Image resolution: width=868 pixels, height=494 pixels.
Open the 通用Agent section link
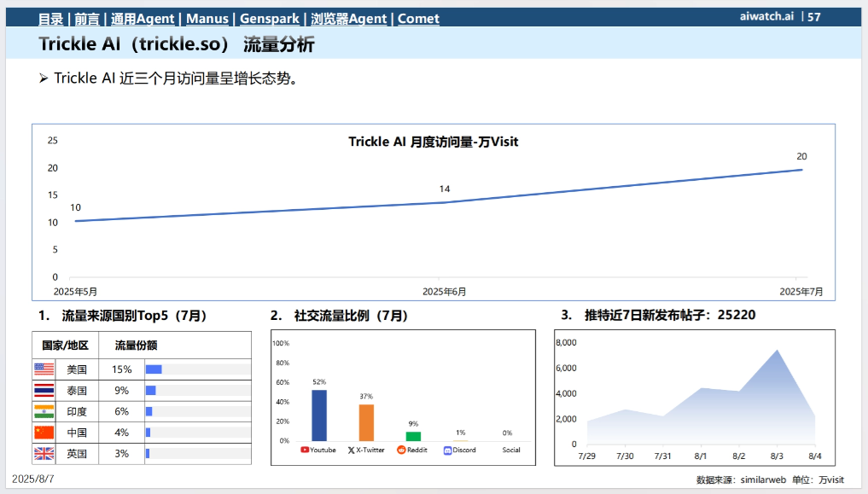[143, 19]
